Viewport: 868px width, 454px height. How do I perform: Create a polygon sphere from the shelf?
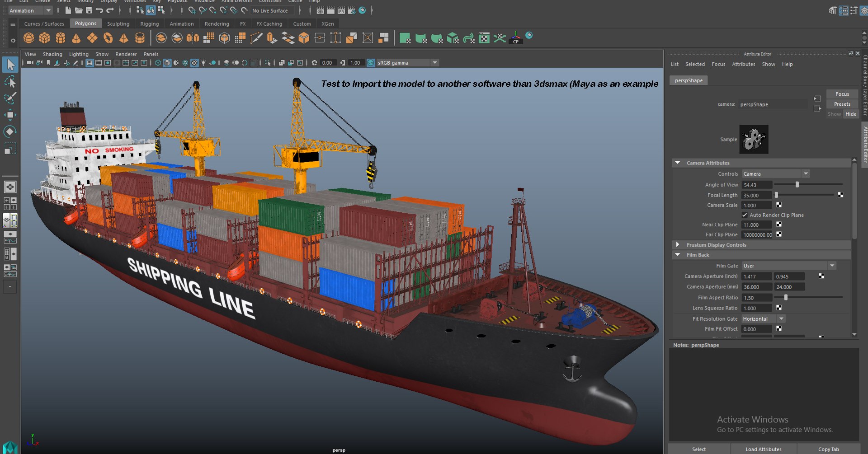pyautogui.click(x=29, y=38)
